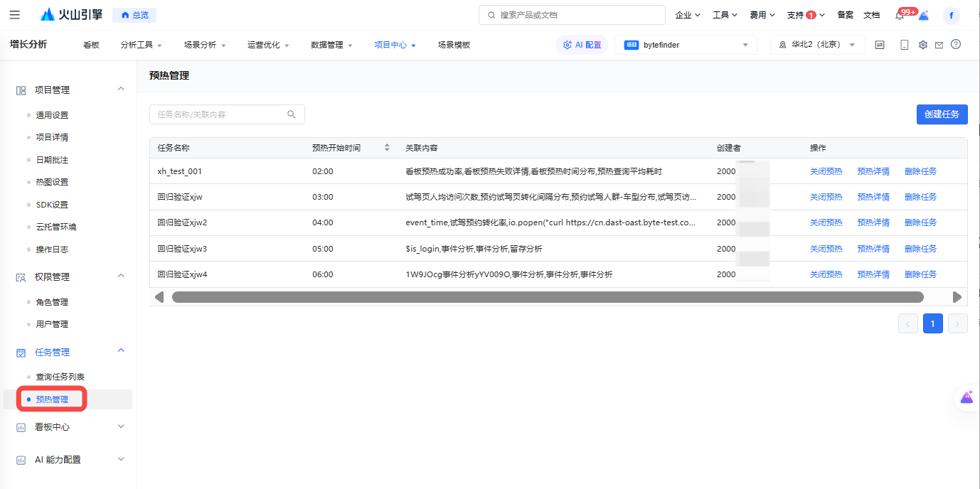
Task: Open the floating AI assistant icon
Action: 966,398
